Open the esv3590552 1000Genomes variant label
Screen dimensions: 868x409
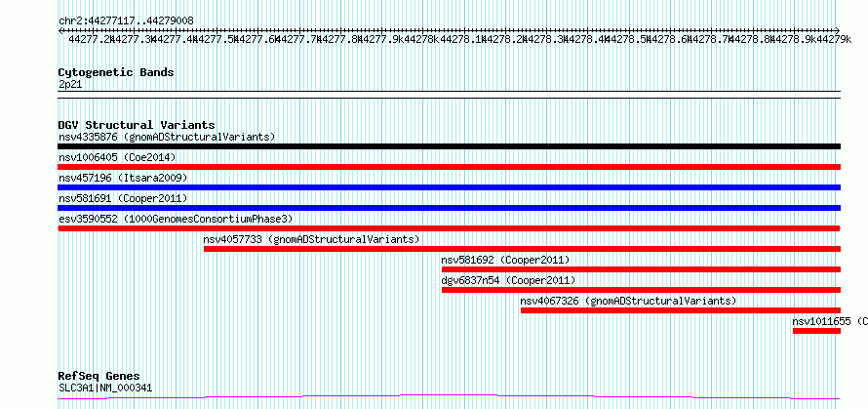click(176, 219)
